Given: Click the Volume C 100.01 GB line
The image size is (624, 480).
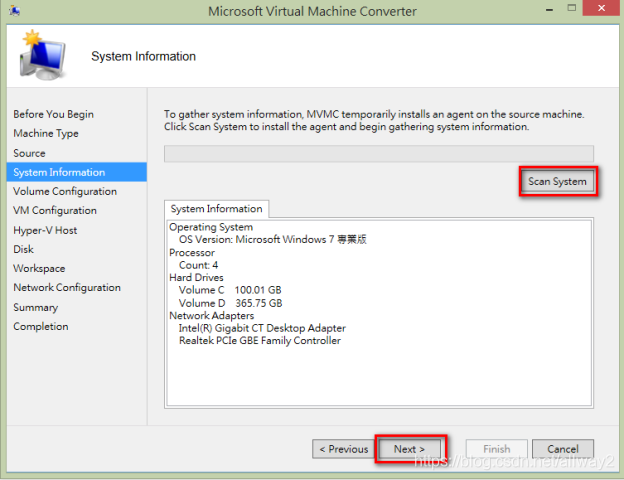Looking at the screenshot, I should click(230, 290).
